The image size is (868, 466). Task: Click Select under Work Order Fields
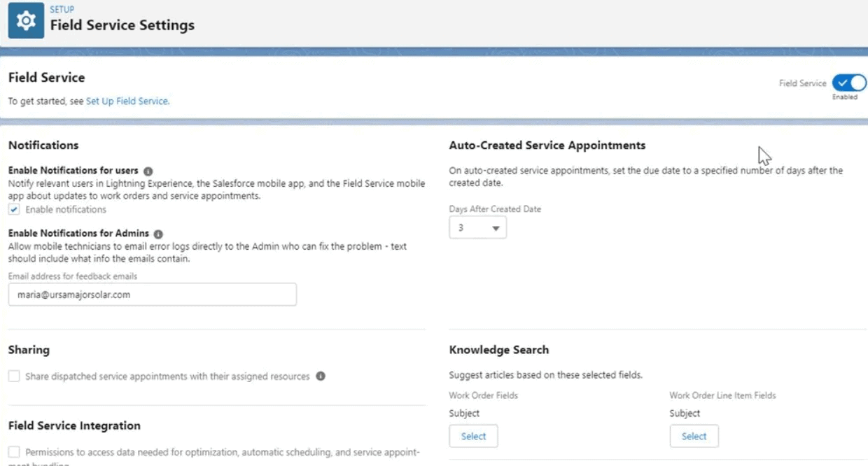pos(473,436)
